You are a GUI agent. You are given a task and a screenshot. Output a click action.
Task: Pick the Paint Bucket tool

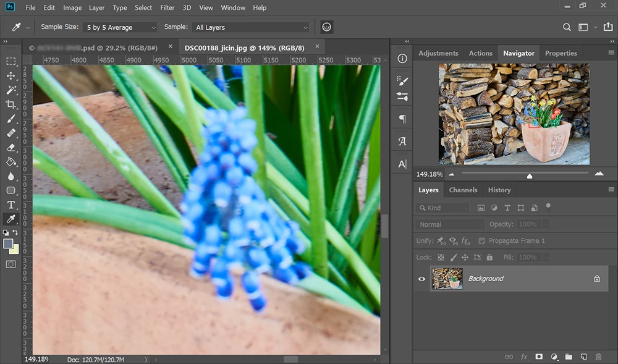coord(11,162)
